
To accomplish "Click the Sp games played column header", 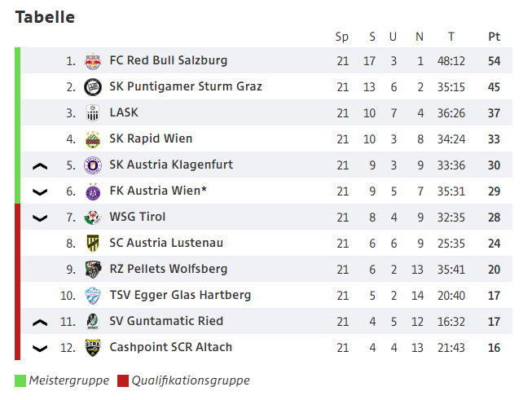I will click(x=342, y=37).
